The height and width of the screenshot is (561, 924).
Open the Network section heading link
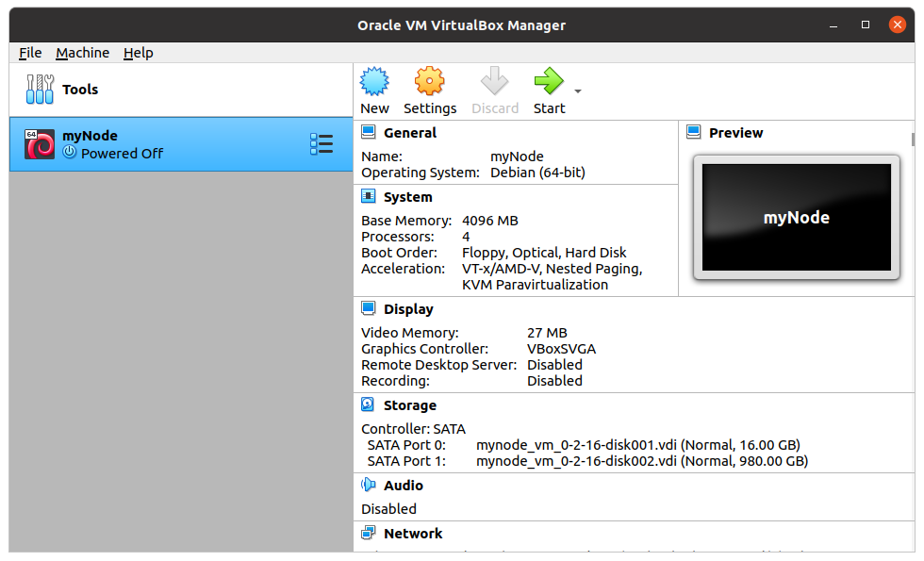pyautogui.click(x=413, y=534)
